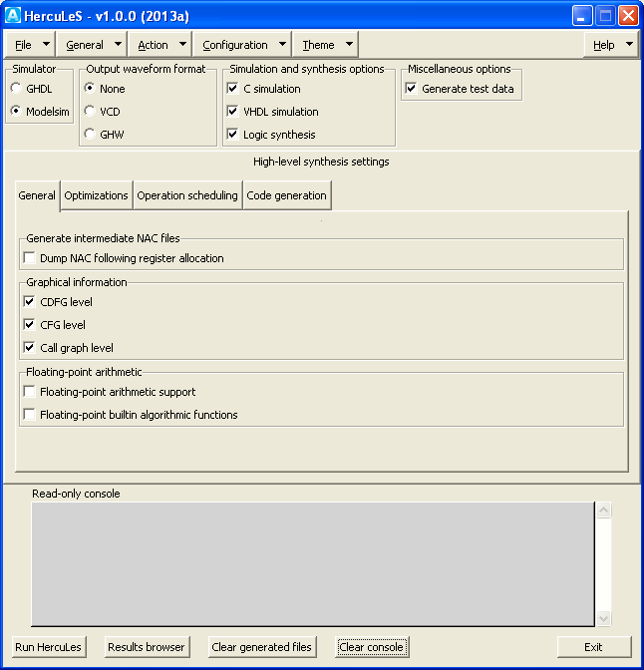Select the GHDL simulator radio button

click(x=16, y=89)
